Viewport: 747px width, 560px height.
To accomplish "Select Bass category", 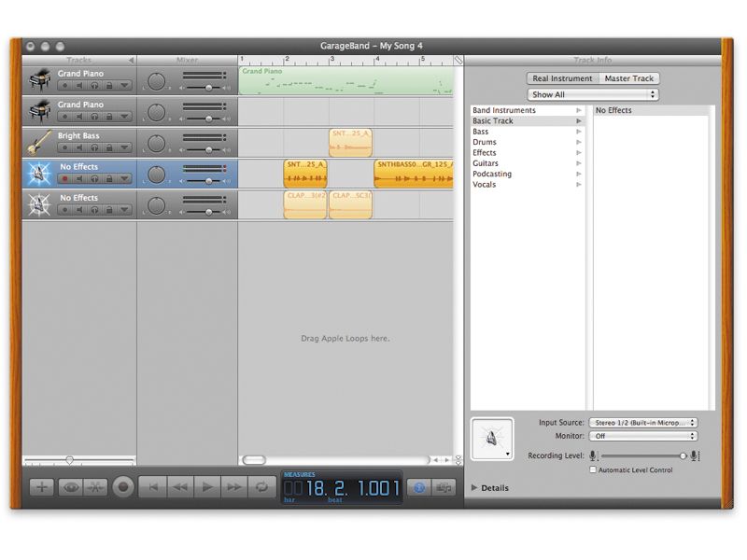I will (528, 132).
